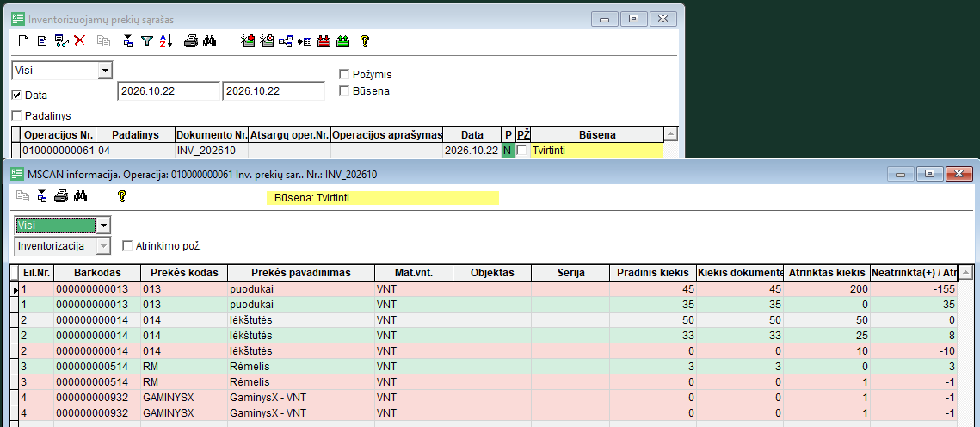980x427 pixels.
Task: Click the start date field 2026.10.22
Action: (169, 90)
